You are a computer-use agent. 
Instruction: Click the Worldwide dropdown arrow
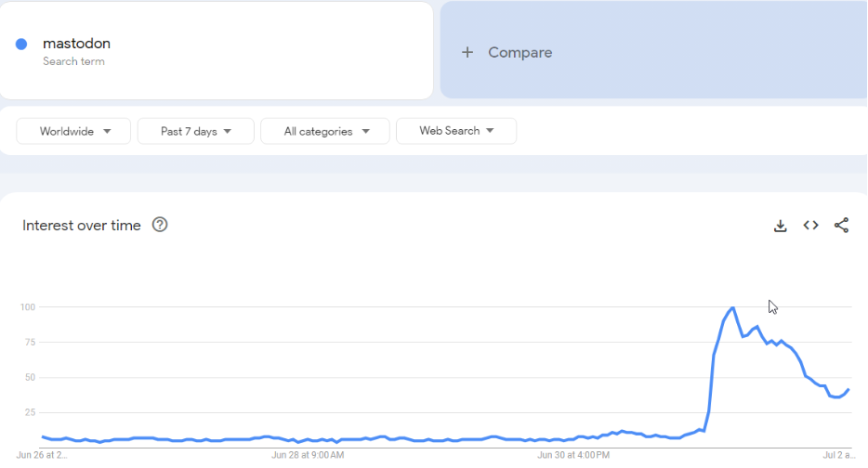coord(107,132)
